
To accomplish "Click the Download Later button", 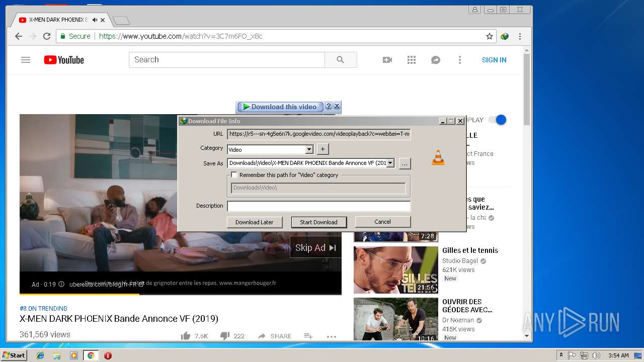I will [x=255, y=222].
